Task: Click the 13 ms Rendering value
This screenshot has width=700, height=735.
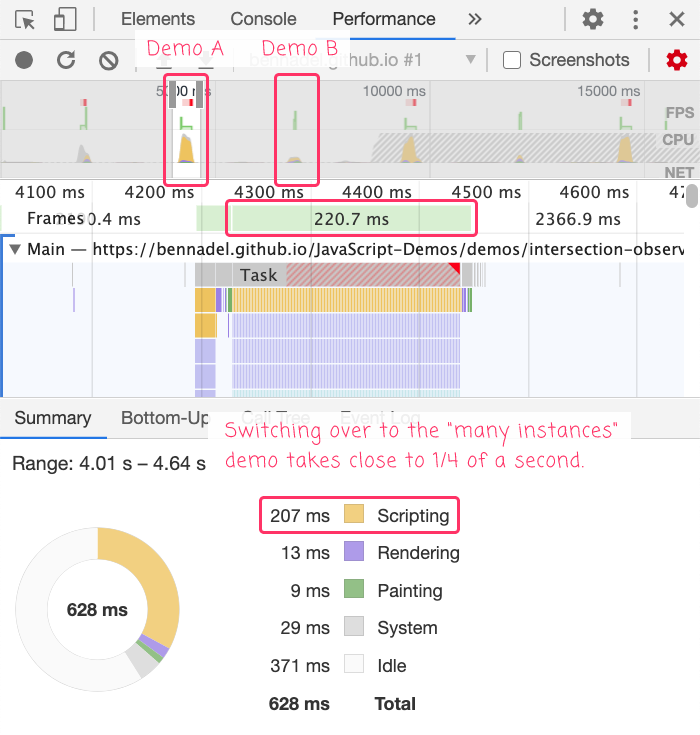Action: click(305, 553)
